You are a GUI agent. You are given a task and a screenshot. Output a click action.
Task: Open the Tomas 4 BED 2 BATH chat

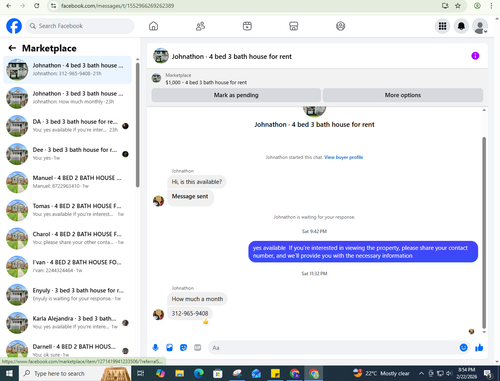click(67, 210)
